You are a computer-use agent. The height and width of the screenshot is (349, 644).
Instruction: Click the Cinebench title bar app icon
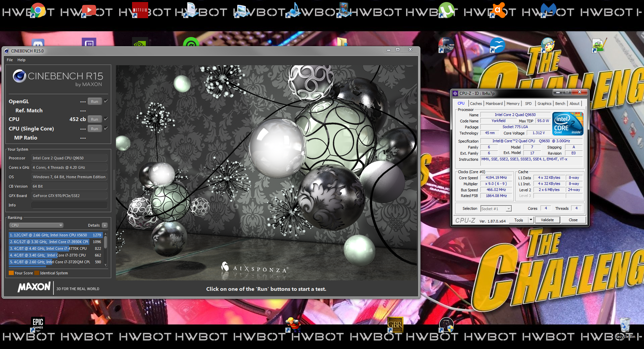click(x=7, y=51)
